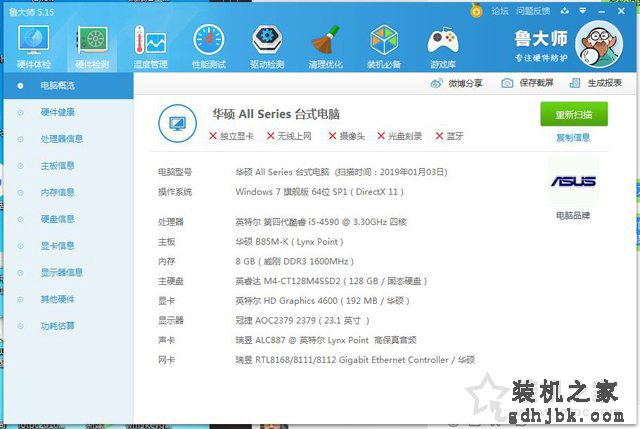Click the i5-4590 processor value text

pos(321,222)
